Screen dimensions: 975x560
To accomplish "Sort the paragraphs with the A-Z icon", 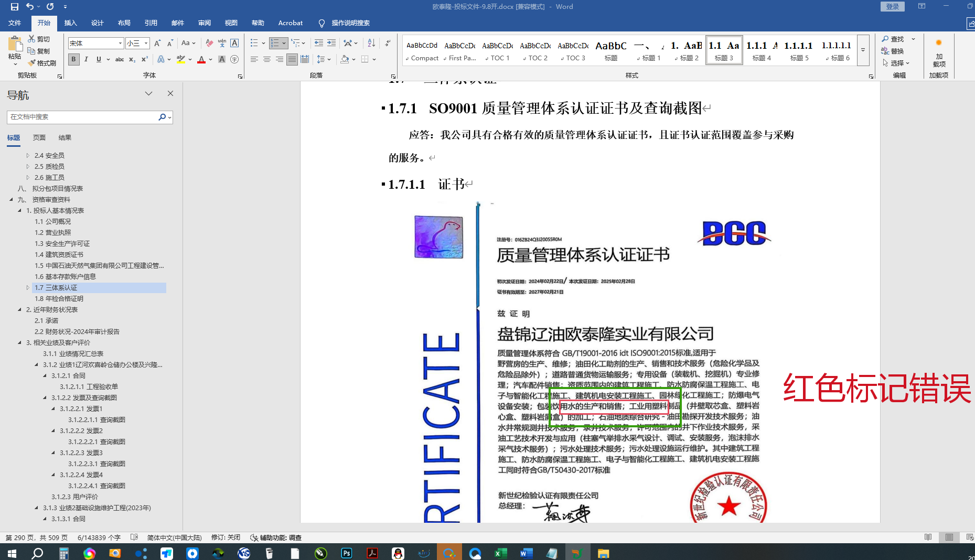I will (x=371, y=43).
